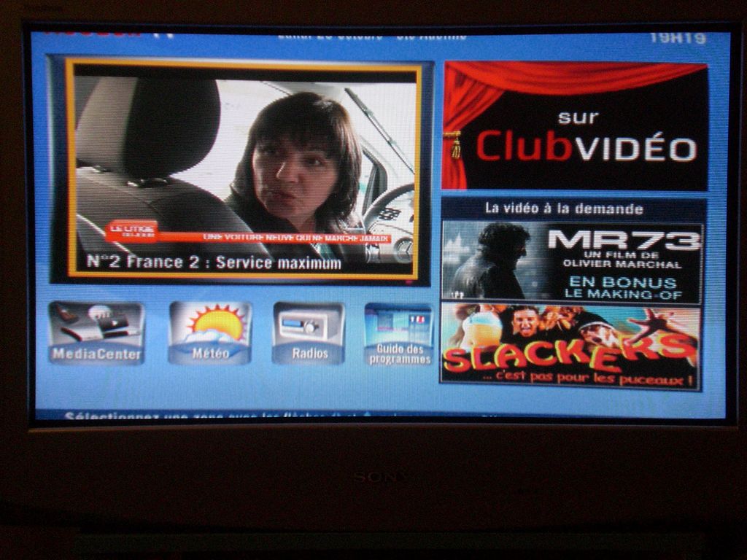
Task: Open the ClubVidéo banner
Action: pos(575,126)
